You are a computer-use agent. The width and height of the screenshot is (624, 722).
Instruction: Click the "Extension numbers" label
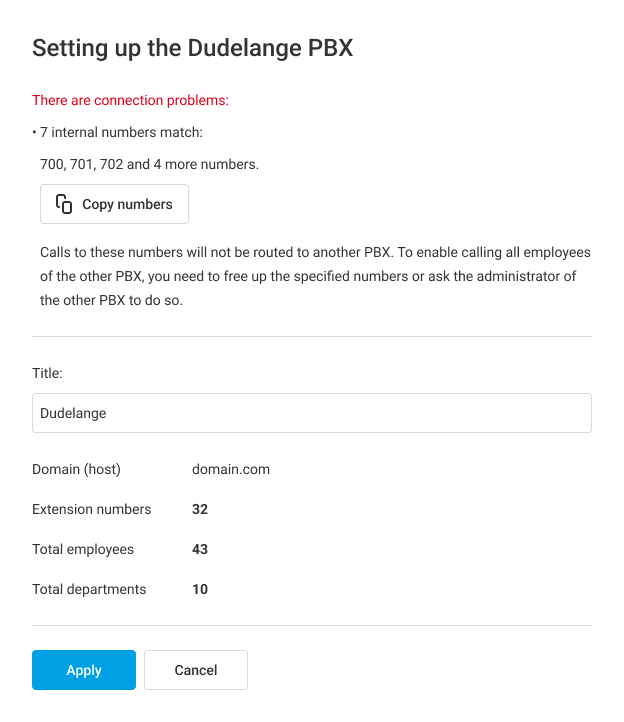[x=91, y=509]
